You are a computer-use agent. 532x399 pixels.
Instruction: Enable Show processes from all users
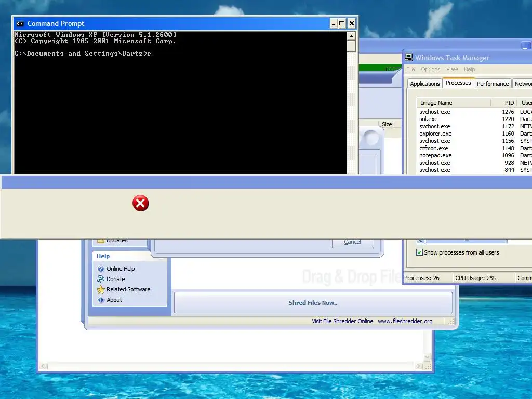tap(419, 252)
